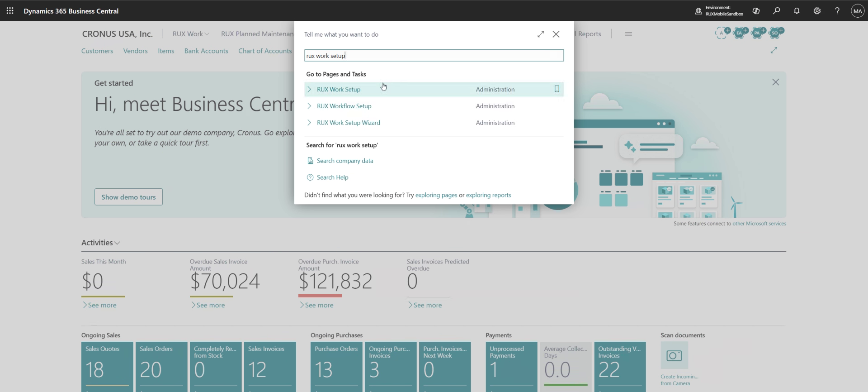Viewport: 868px width, 392px height.
Task: Open the Help question mark
Action: 837,10
